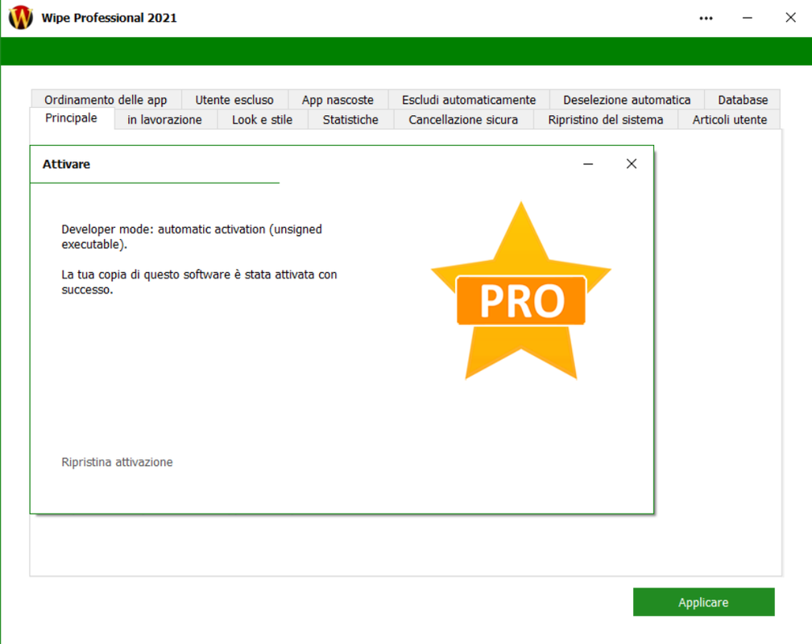Click the Developer mode automatic activation text

(192, 237)
